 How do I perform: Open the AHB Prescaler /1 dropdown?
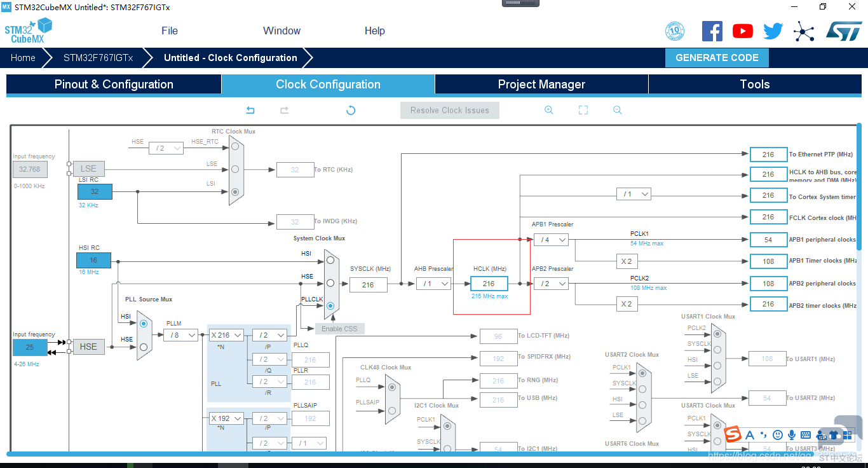[x=434, y=284]
